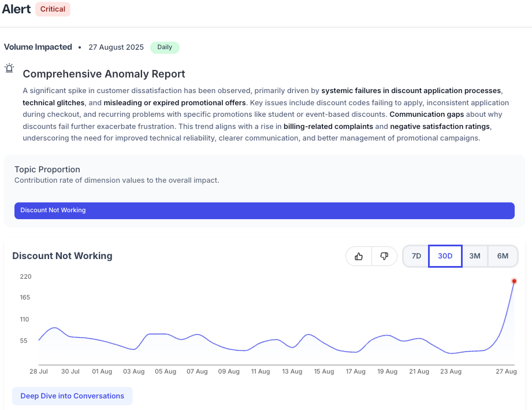Click the Volume Impacted label
532x410 pixels.
click(38, 47)
